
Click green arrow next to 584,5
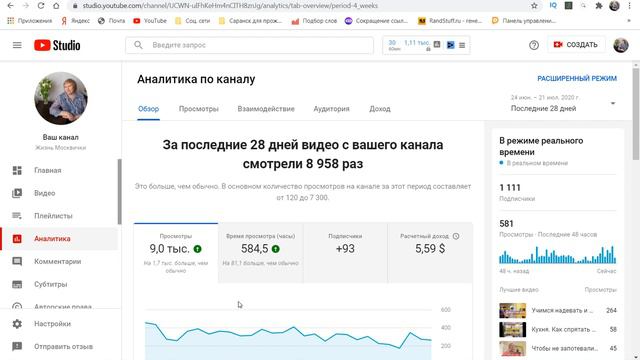point(276,249)
